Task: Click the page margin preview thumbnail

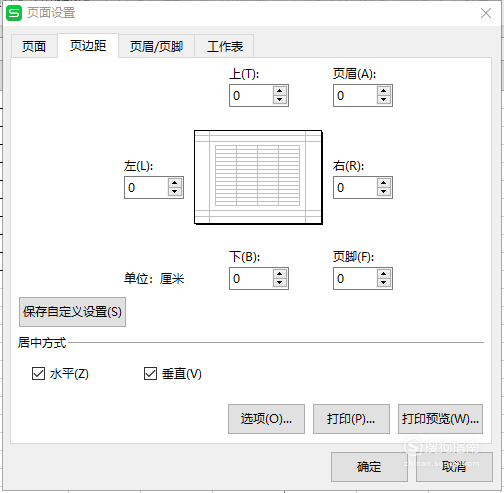Action: [258, 177]
